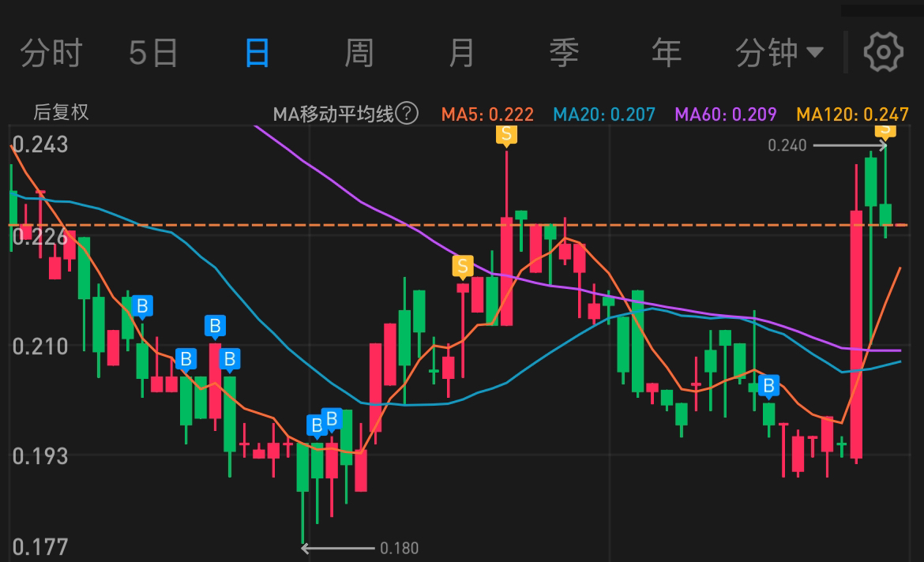Tap the 0.180 low price label

399,549
